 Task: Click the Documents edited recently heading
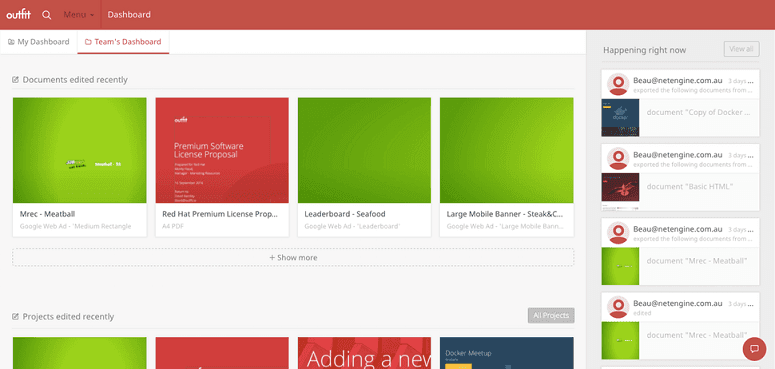75,80
